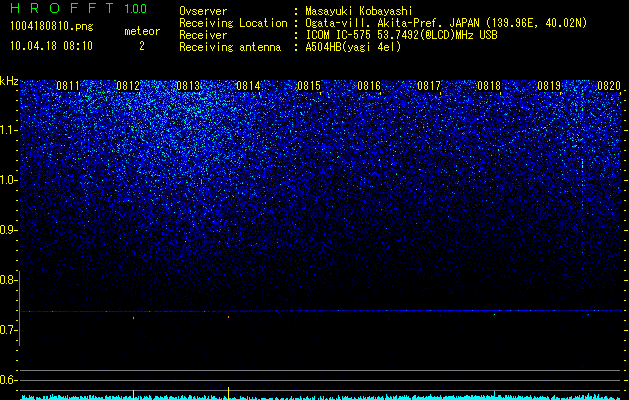Click the meteor echo dot near 0813:30
Image resolution: width=629 pixels, height=400 pixels.
coord(228,317)
